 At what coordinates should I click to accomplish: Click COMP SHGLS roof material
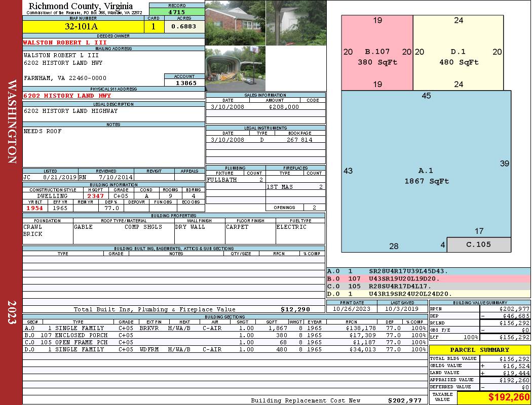(143, 227)
